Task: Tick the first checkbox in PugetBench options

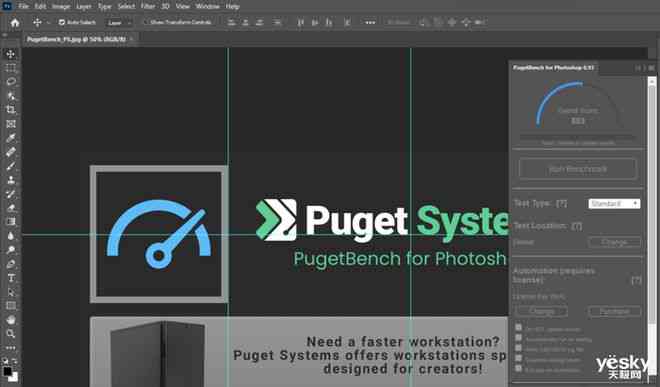Action: pos(519,327)
